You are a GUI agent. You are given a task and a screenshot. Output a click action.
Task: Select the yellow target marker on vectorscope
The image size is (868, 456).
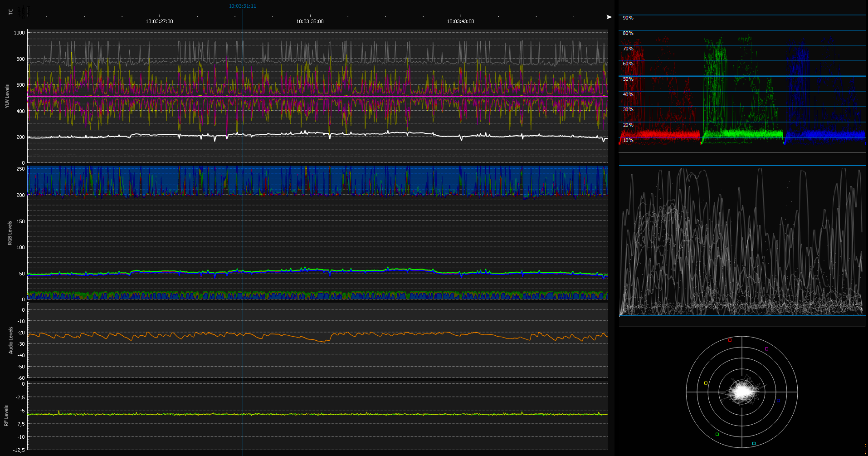click(706, 383)
